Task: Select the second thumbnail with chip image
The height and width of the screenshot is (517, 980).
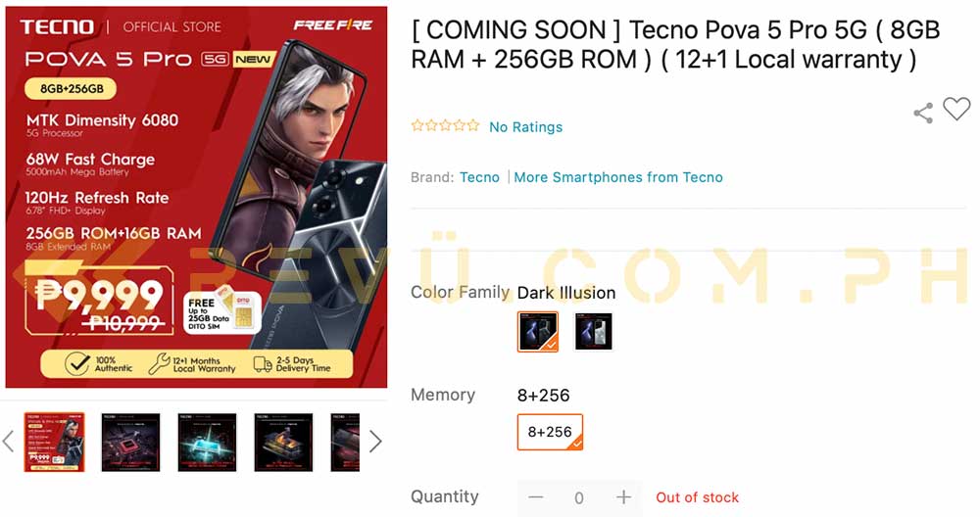Action: point(130,442)
